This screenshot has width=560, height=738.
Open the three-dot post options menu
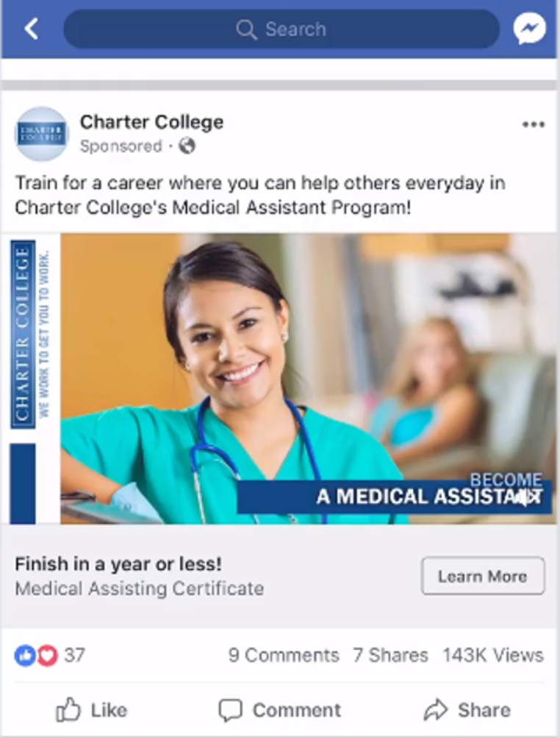click(x=534, y=125)
